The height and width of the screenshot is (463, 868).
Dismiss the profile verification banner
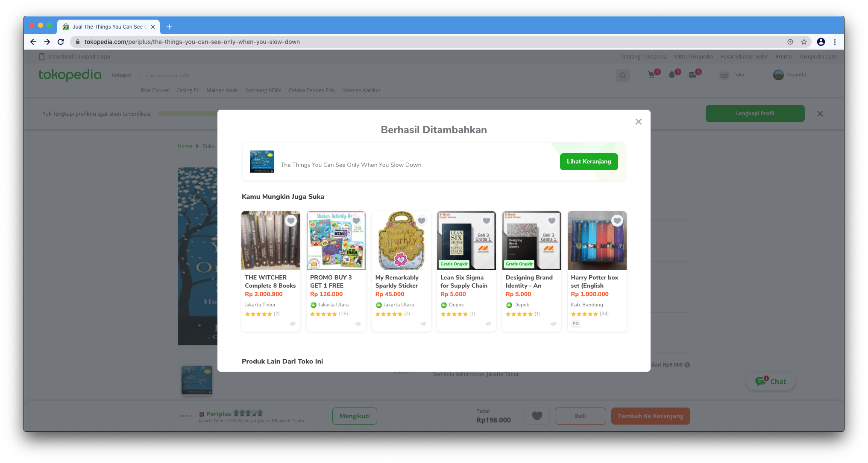point(820,114)
